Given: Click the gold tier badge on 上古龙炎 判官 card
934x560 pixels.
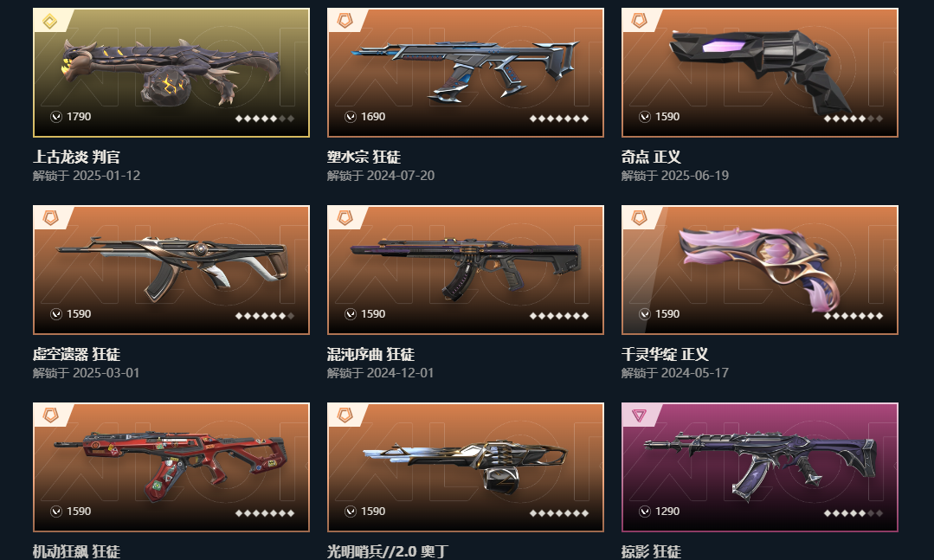Looking at the screenshot, I should coord(50,22).
